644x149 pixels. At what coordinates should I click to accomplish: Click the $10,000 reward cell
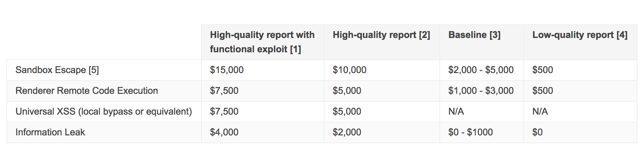click(x=349, y=70)
